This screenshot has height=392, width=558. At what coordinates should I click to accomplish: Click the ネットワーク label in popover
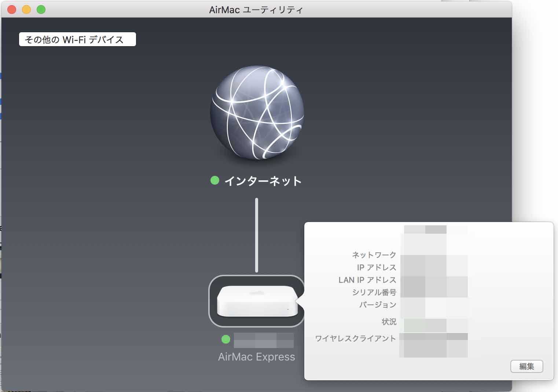[374, 255]
